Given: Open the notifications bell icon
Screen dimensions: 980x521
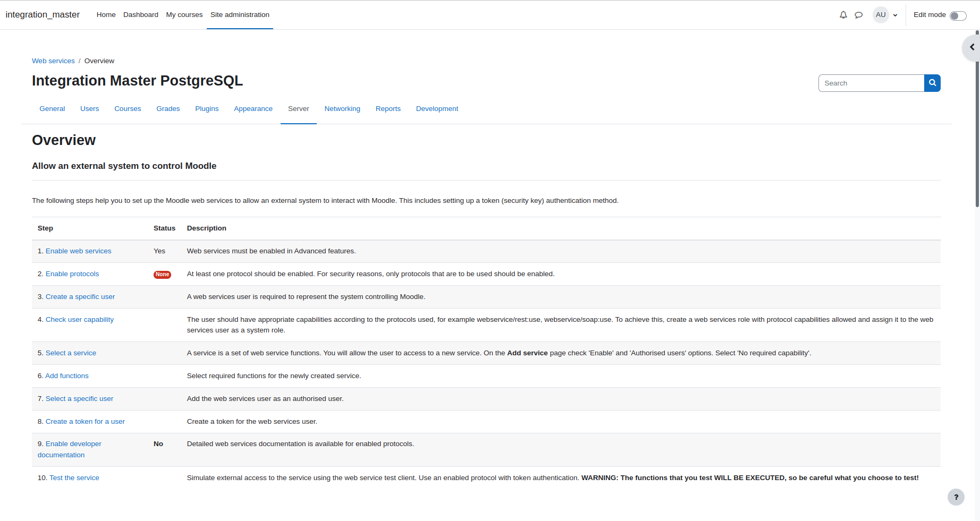Looking at the screenshot, I should [843, 15].
